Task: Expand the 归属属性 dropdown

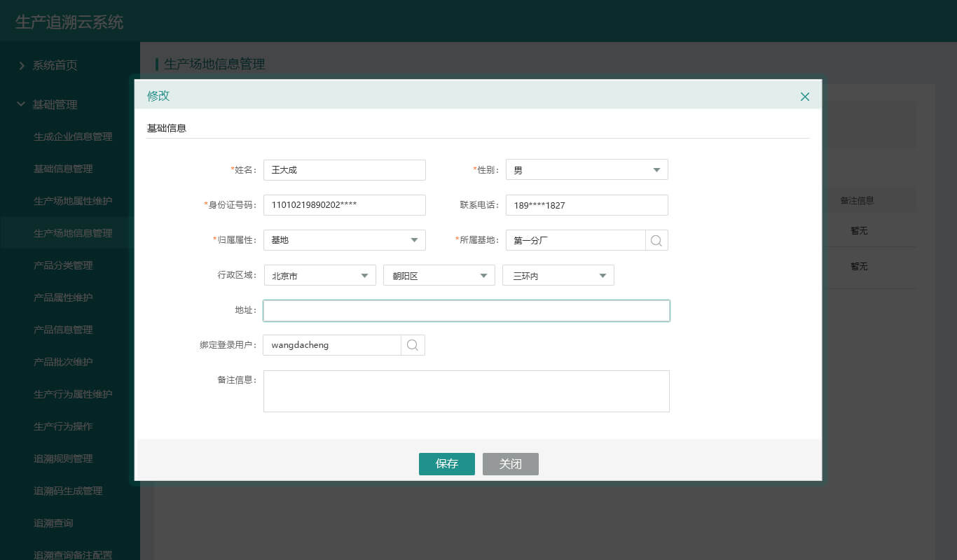Action: point(344,240)
